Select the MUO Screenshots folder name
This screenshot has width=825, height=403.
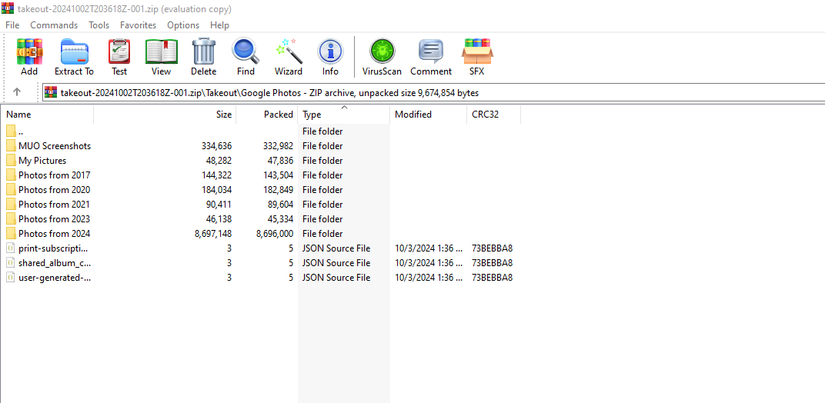click(x=54, y=146)
